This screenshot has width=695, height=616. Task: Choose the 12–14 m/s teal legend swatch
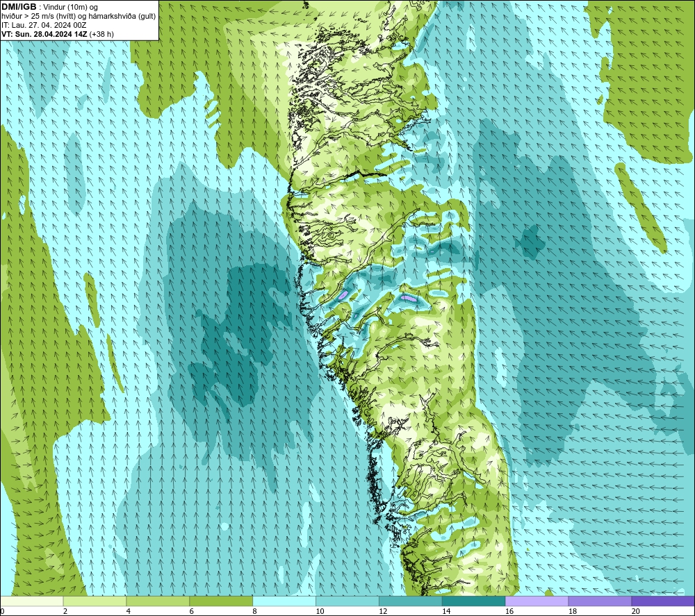coord(411,601)
